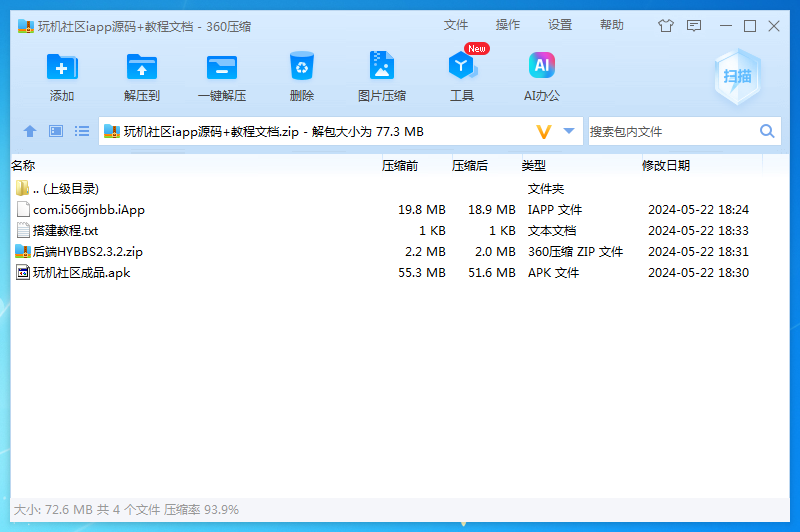Expand the archive path dropdown arrow
Viewport: 800px width, 532px height.
pyautogui.click(x=569, y=131)
